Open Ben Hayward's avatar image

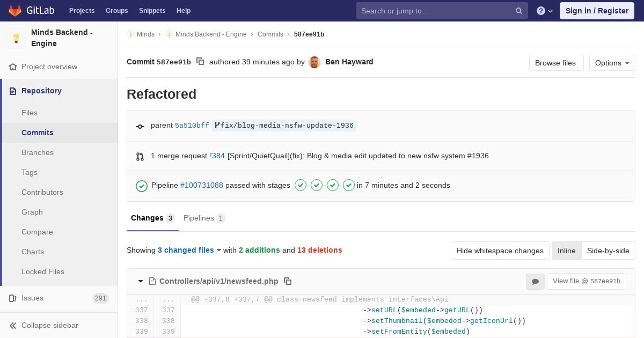pos(315,62)
